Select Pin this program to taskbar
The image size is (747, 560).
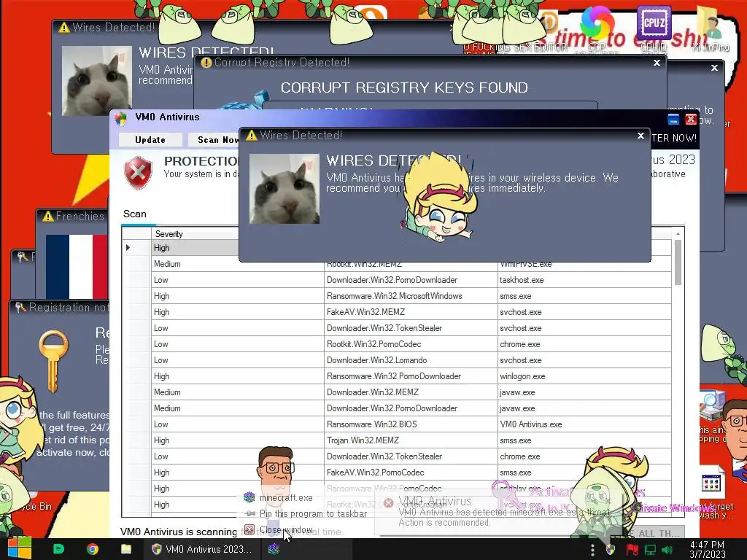click(313, 514)
